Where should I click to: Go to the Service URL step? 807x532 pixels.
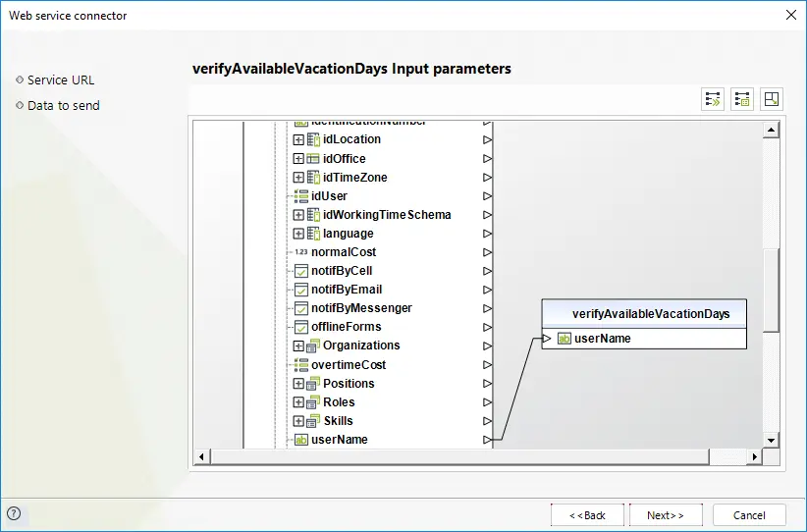61,80
